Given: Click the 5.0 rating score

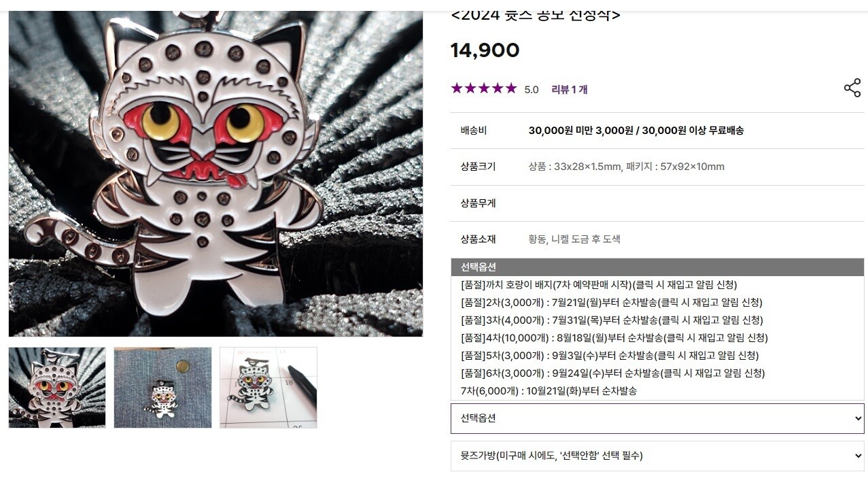Looking at the screenshot, I should (x=532, y=90).
